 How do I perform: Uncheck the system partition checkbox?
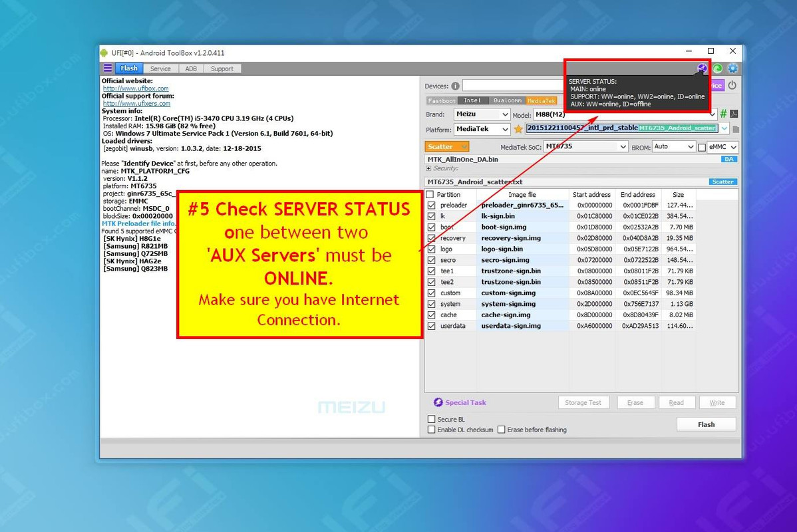coord(432,304)
